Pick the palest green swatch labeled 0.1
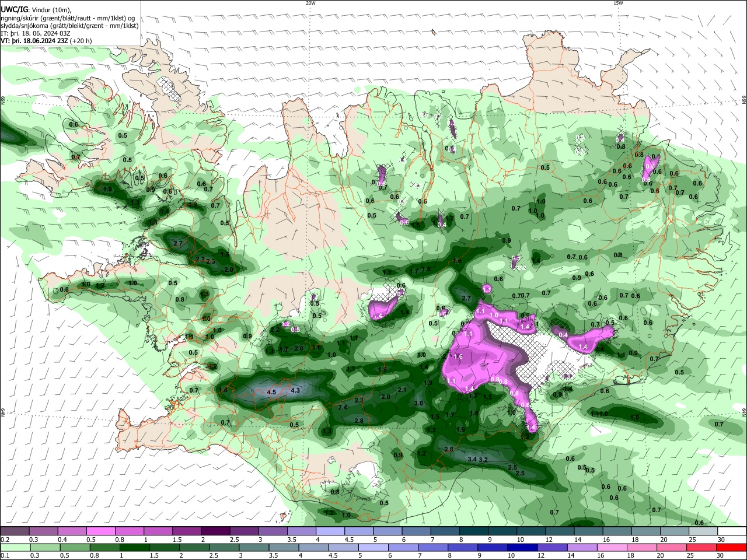The width and height of the screenshot is (747, 560). pyautogui.click(x=15, y=547)
